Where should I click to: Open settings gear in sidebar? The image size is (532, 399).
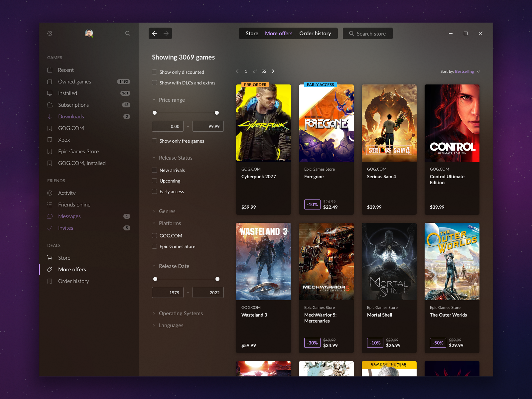click(x=50, y=33)
